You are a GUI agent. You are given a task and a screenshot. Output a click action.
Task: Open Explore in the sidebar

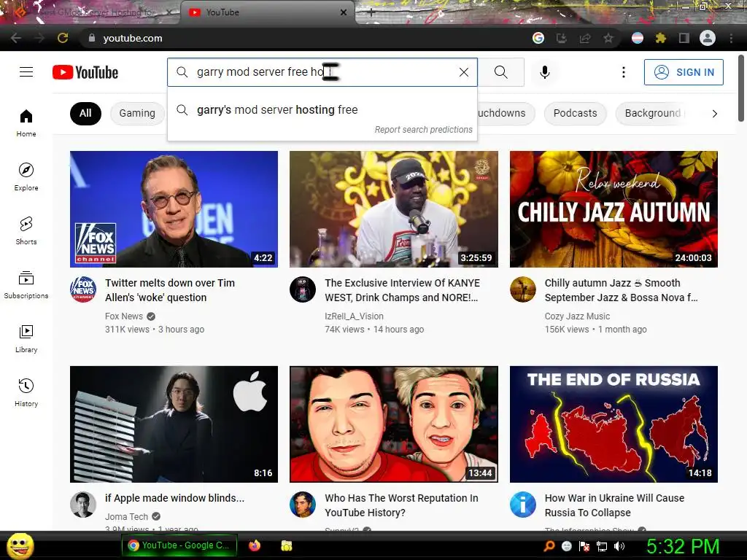26,176
